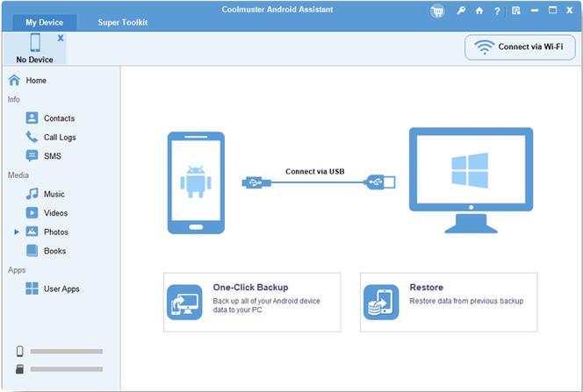Click the Android phone illustration
This screenshot has height=392, width=583.
[x=196, y=182]
